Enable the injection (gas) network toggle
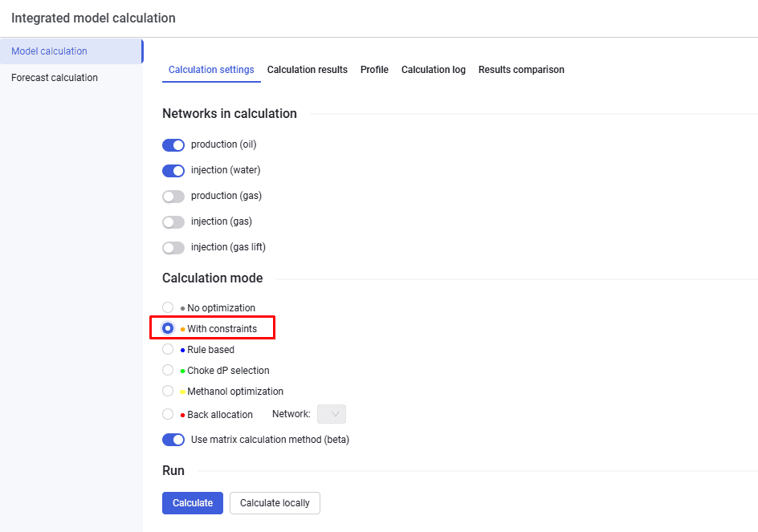Image resolution: width=758 pixels, height=532 pixels. click(x=173, y=221)
